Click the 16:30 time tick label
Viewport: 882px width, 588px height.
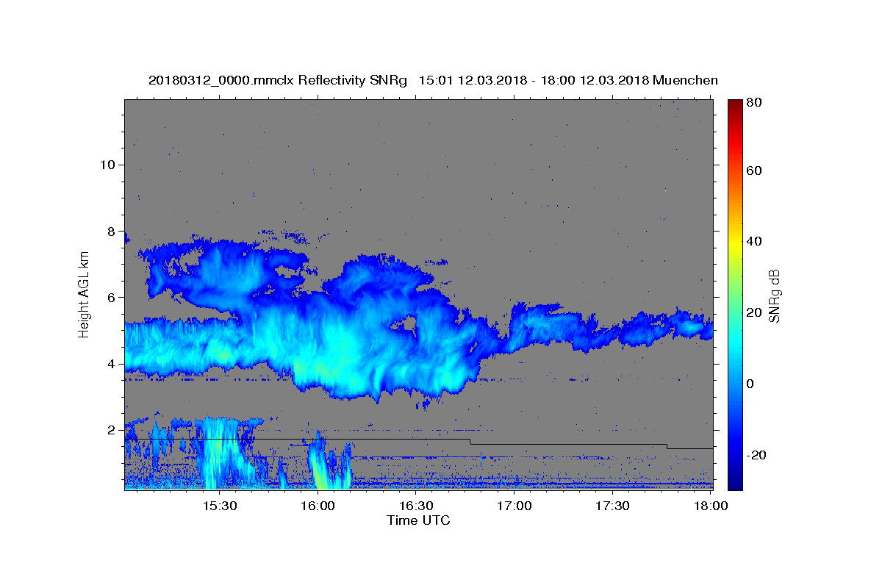click(416, 506)
